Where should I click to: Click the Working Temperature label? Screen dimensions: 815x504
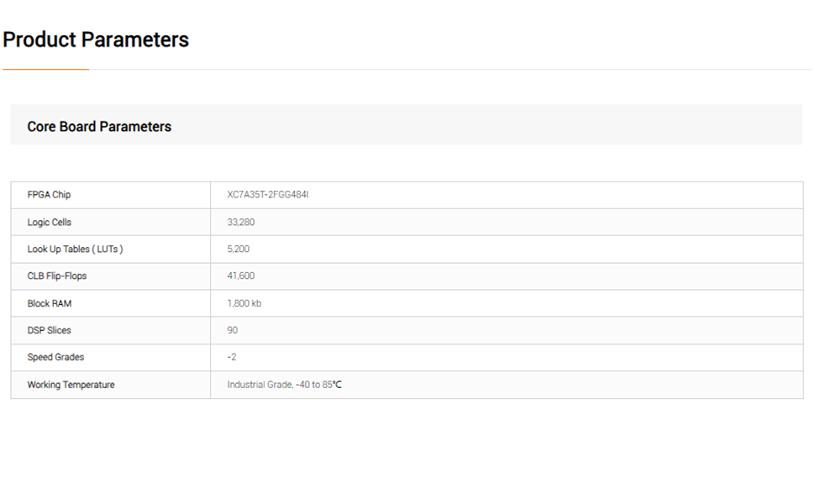[71, 385]
